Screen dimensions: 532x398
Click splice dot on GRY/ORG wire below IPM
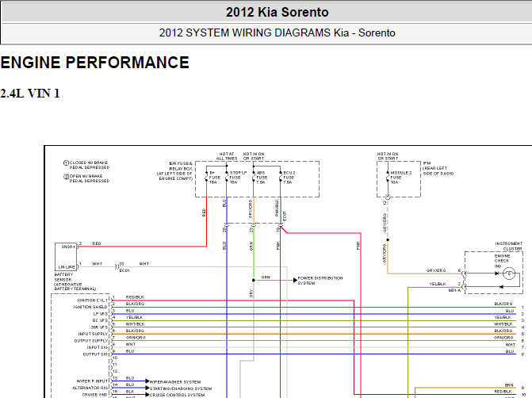tap(388, 240)
